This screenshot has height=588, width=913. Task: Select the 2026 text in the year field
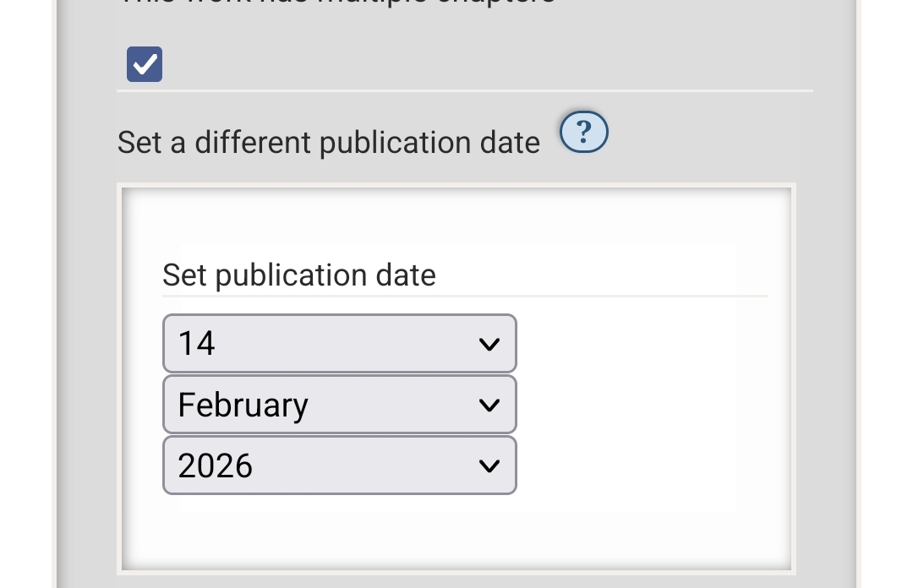pos(216,465)
